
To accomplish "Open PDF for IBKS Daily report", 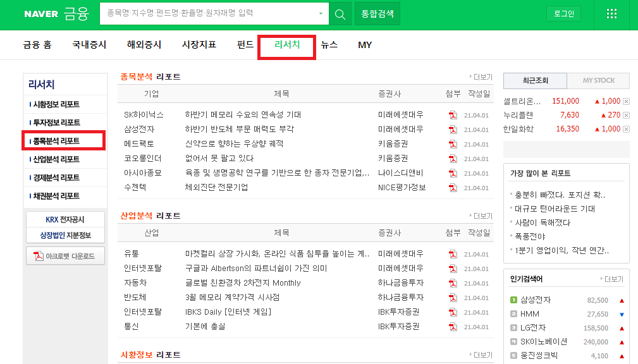I will (453, 312).
